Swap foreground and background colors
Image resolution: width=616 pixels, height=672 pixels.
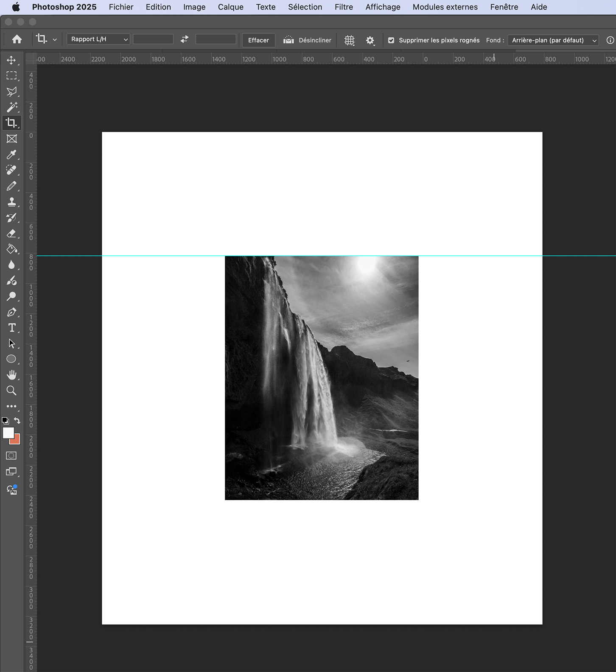click(x=17, y=421)
